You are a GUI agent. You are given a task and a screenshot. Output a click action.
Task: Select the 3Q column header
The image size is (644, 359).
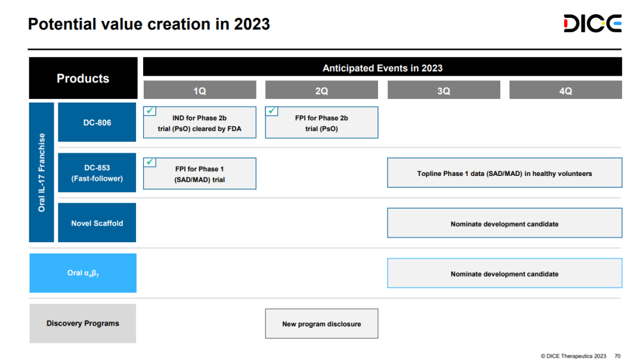tap(444, 91)
